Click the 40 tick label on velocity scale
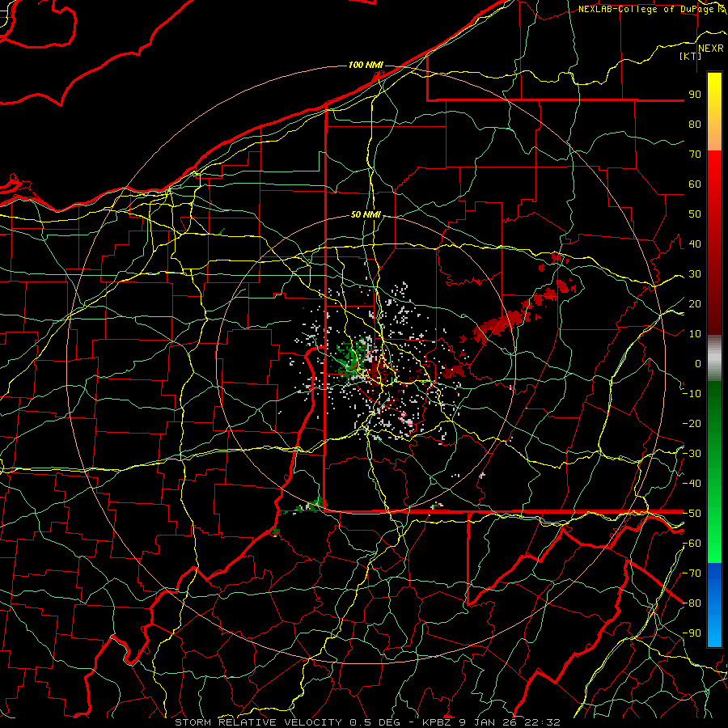Viewport: 728px width, 728px height. tap(695, 244)
